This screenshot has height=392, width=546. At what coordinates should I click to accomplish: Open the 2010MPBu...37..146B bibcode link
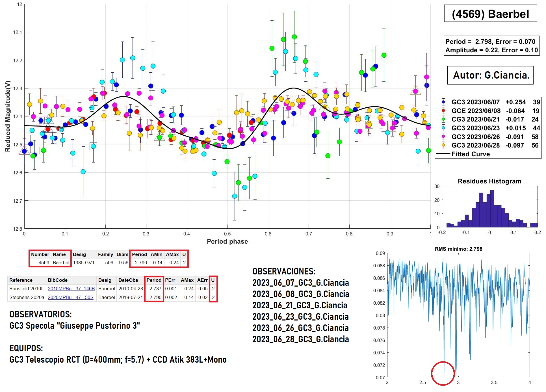click(71, 289)
